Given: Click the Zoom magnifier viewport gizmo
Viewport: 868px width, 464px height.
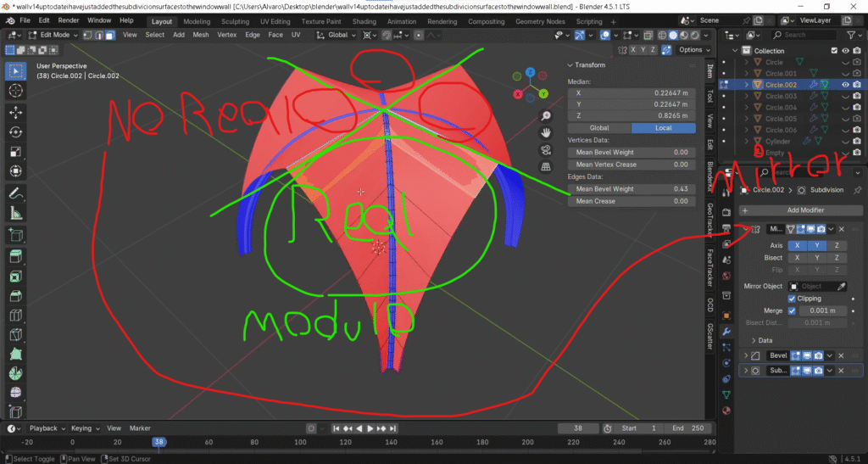Looking at the screenshot, I should pos(547,116).
